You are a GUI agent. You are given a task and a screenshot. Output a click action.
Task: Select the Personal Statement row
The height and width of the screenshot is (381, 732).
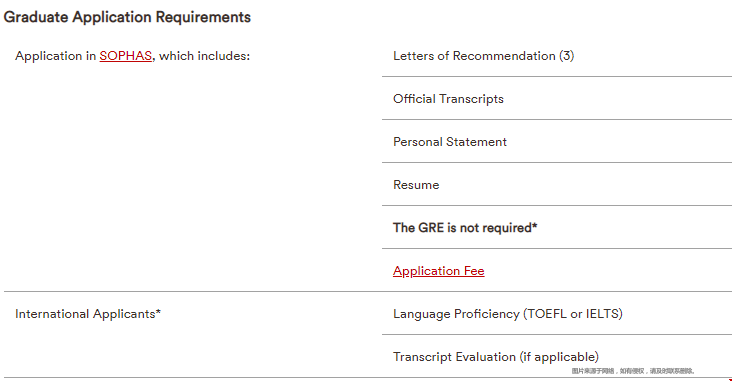pos(557,141)
